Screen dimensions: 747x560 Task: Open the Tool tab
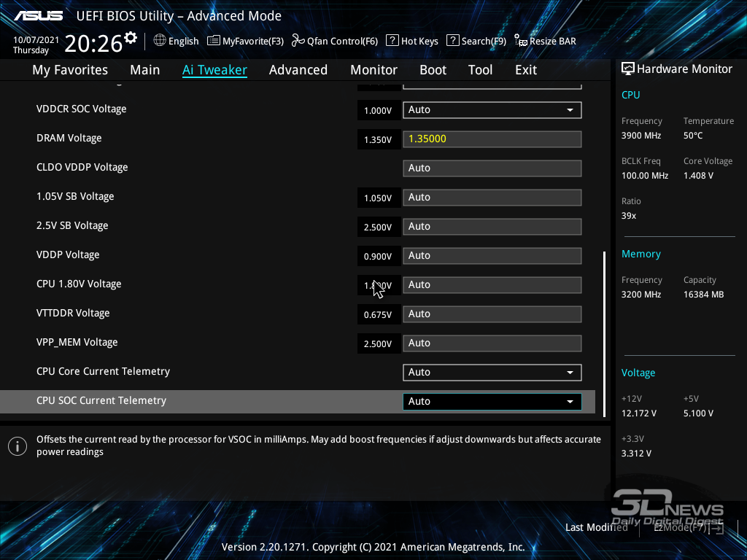pos(480,70)
